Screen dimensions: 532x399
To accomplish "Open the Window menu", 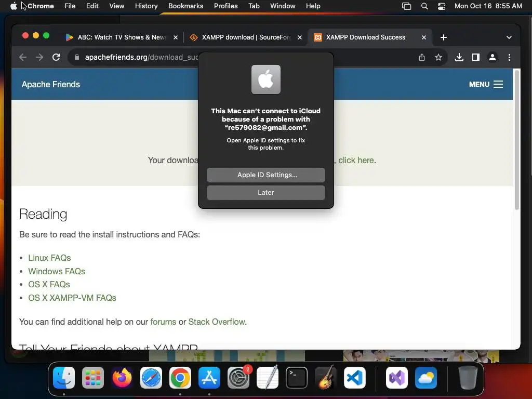I will (283, 6).
